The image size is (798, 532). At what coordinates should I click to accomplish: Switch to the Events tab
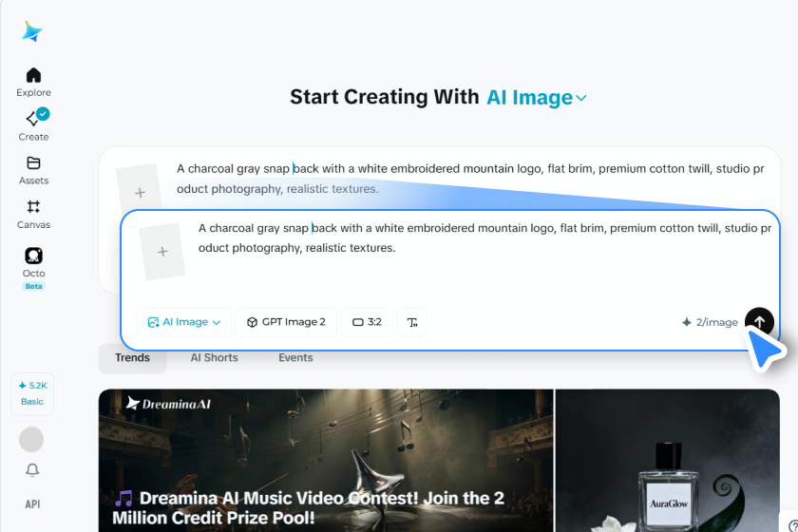point(295,358)
